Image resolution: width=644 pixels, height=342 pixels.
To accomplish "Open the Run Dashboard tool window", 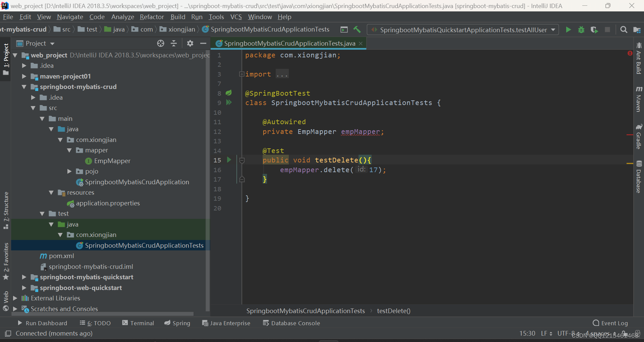I will 42,323.
